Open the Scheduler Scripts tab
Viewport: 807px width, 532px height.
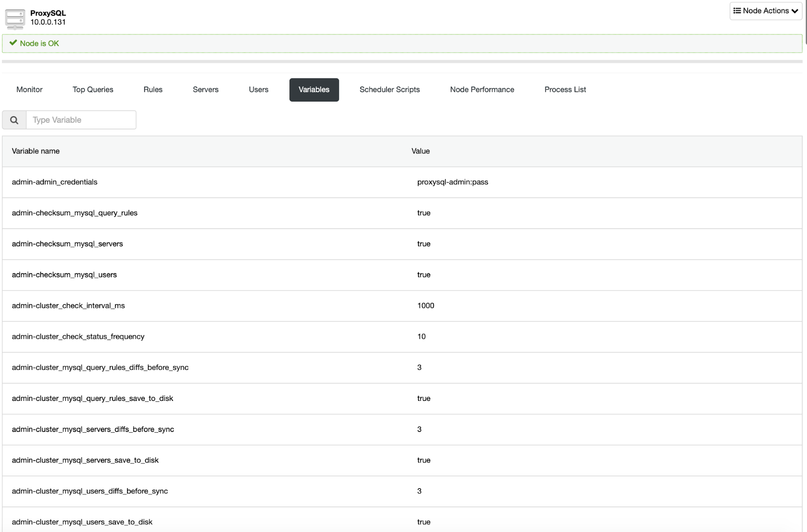click(390, 90)
